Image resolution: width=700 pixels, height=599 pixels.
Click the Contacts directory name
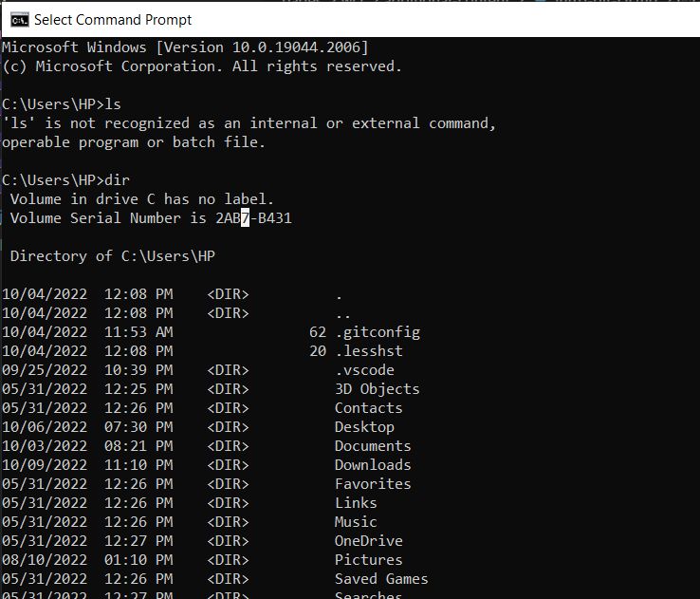(369, 408)
